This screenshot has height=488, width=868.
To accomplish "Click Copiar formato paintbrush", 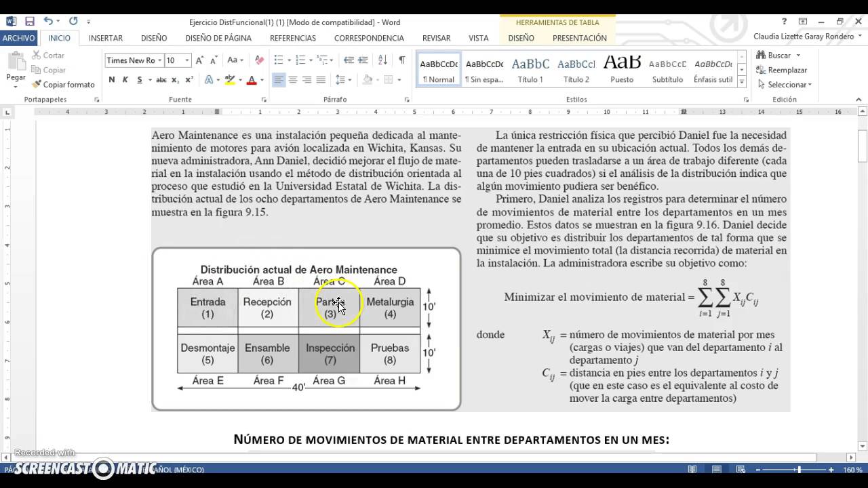I will [63, 85].
